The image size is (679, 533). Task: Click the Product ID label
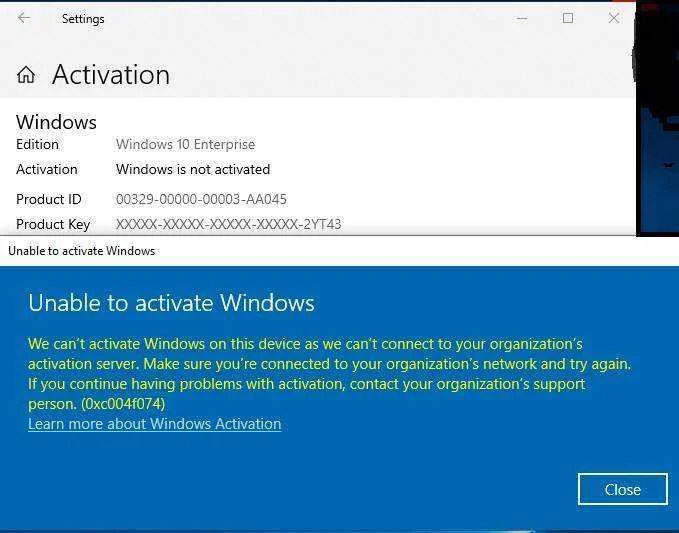[48, 199]
